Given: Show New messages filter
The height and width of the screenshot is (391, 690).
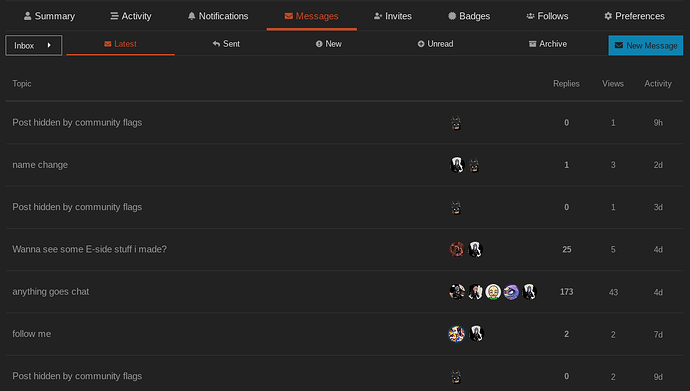Looking at the screenshot, I should pyautogui.click(x=328, y=44).
